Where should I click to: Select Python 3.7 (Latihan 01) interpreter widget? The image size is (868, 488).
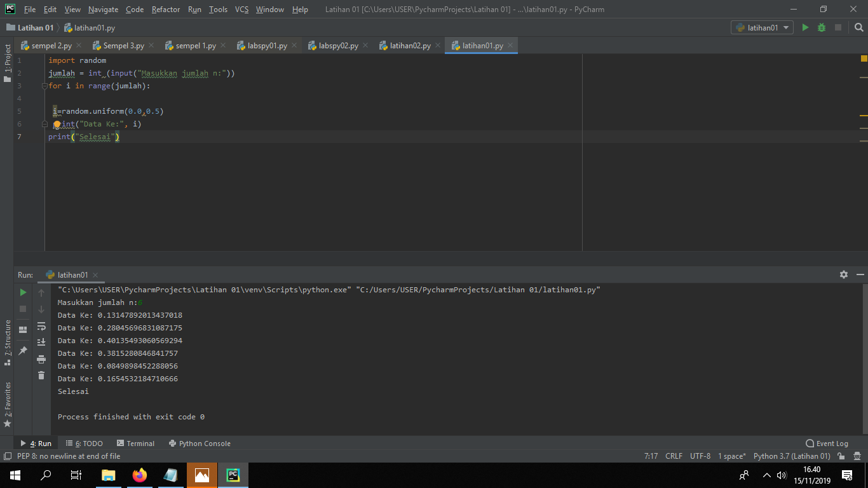[x=792, y=456]
